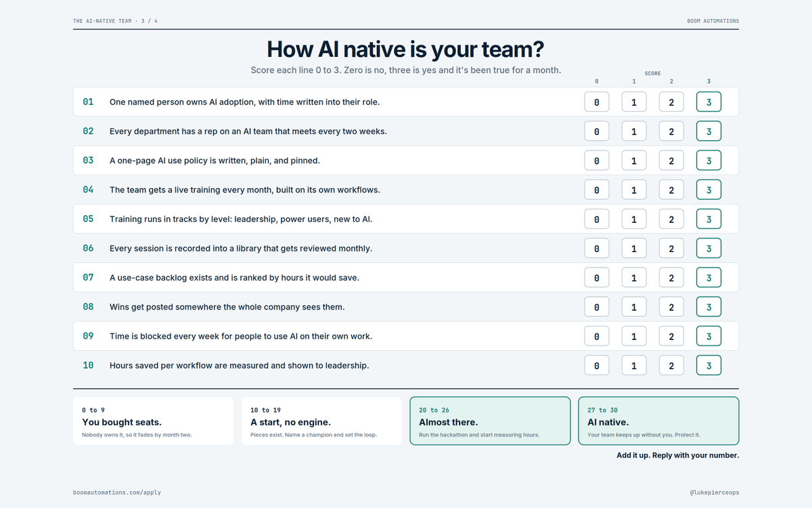This screenshot has width=812, height=508.
Task: Select score 3 for line 06
Action: [708, 249]
